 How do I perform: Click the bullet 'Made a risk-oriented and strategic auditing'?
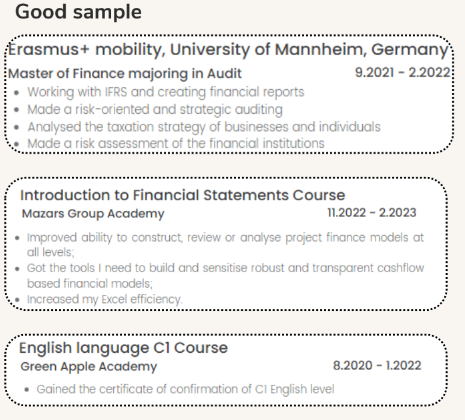pos(155,110)
